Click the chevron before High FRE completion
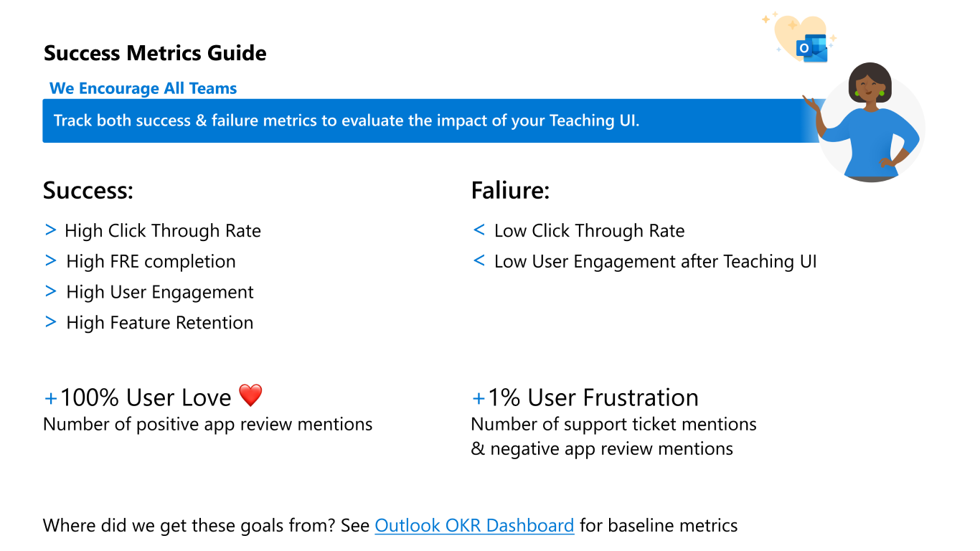The image size is (980, 551). point(50,261)
